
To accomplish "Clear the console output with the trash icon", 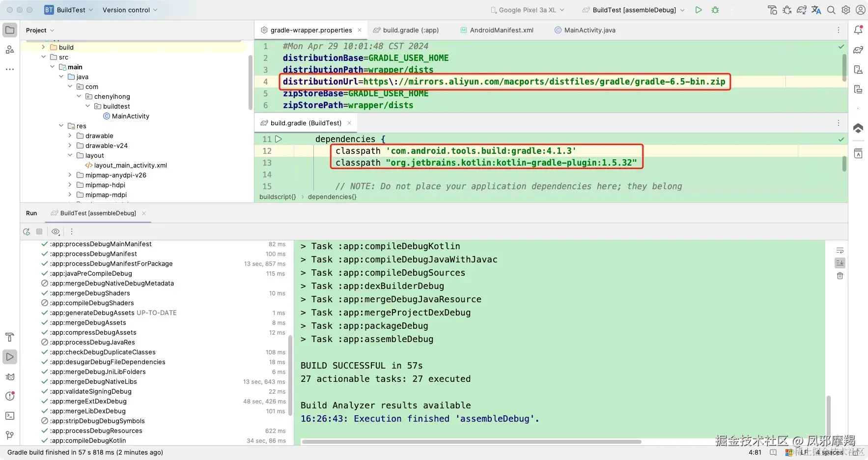I will [x=840, y=276].
